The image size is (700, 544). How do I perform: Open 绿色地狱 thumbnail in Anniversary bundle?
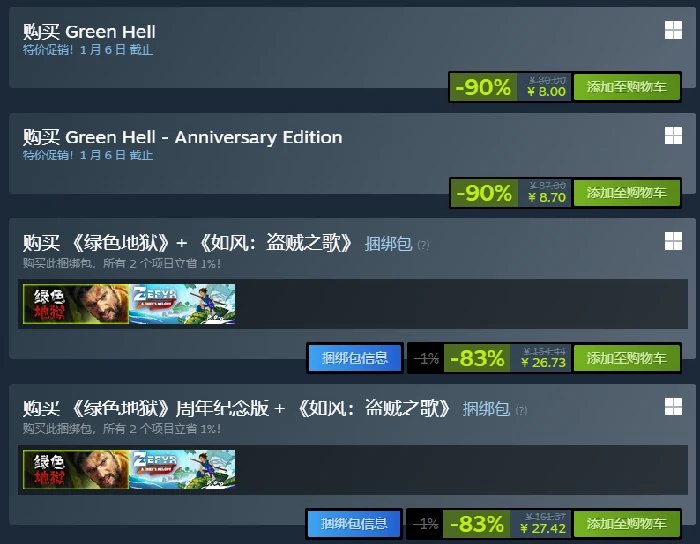(x=76, y=469)
